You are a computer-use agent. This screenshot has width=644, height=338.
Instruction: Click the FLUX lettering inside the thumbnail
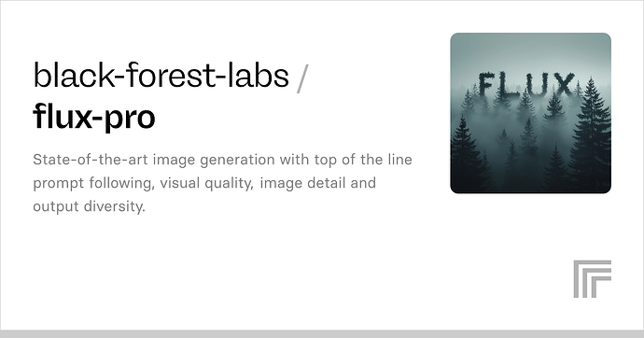click(x=526, y=85)
